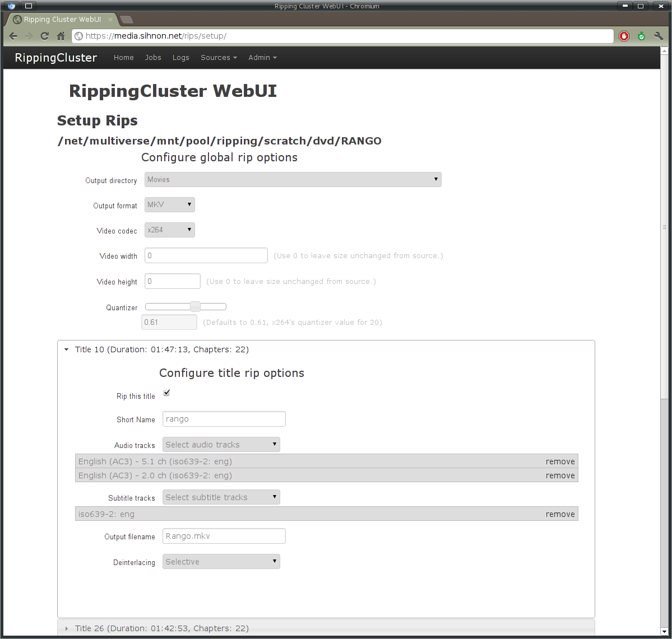Viewport: 672px width, 639px height.
Task: Open the Chromium wrench settings icon
Action: coord(659,36)
